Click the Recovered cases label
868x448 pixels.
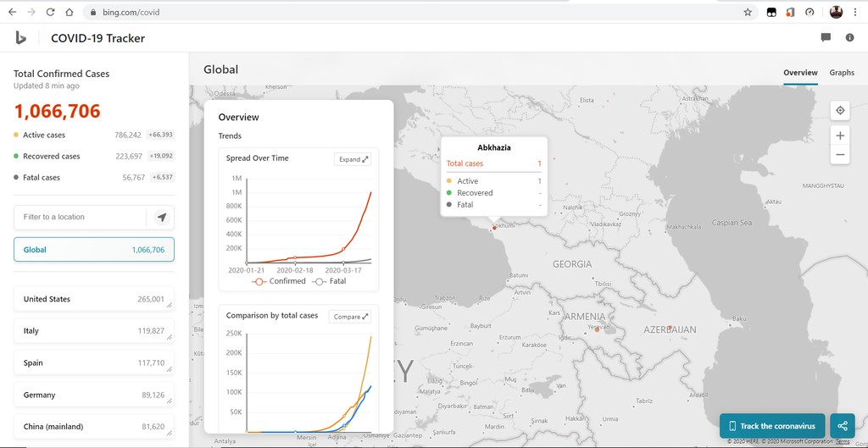[52, 157]
